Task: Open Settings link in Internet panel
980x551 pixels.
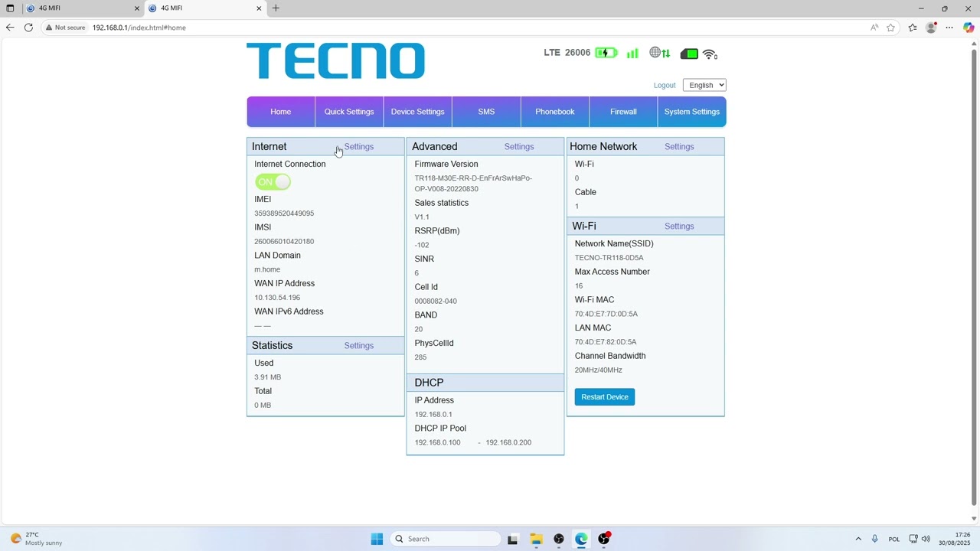Action: point(359,147)
